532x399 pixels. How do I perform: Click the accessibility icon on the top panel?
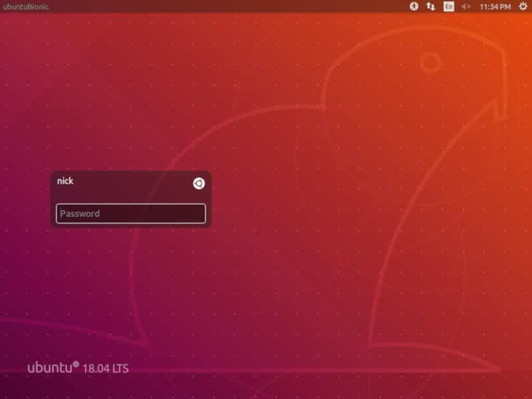[x=414, y=7]
